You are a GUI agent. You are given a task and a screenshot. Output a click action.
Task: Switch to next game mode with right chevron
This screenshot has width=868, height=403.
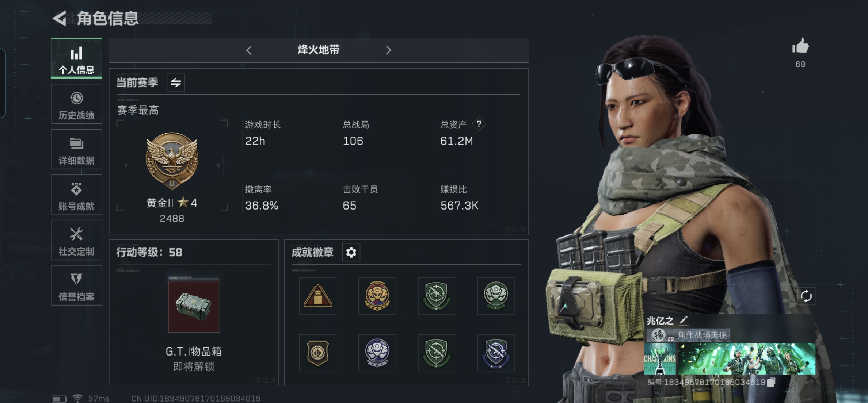(388, 50)
